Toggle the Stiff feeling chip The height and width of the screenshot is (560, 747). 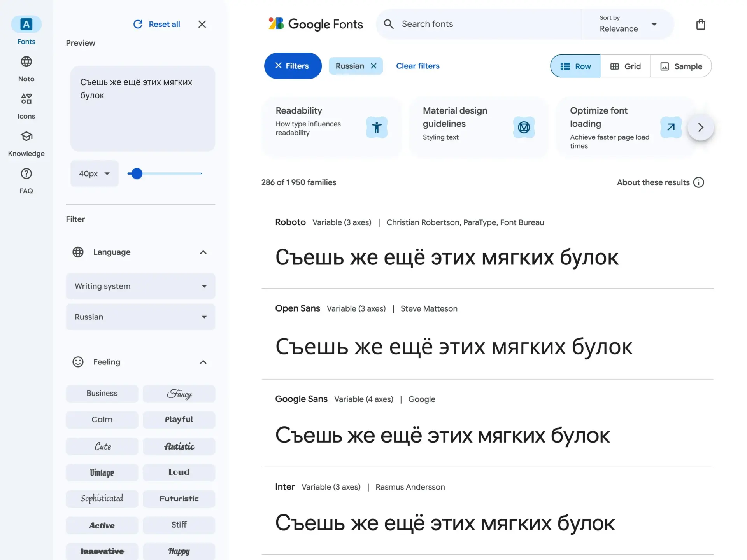click(179, 525)
